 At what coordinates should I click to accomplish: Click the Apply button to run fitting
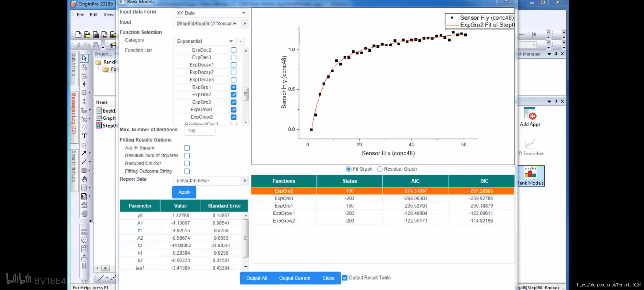coord(184,192)
